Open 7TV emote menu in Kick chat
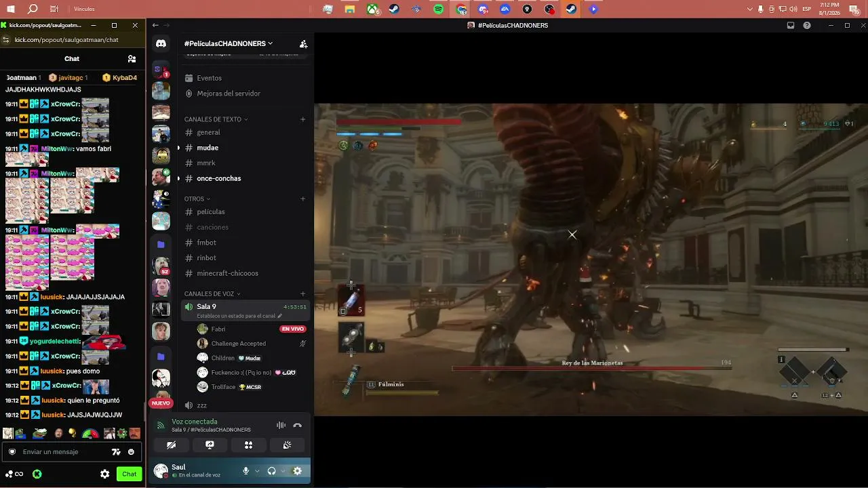The width and height of the screenshot is (868, 488). tap(116, 452)
